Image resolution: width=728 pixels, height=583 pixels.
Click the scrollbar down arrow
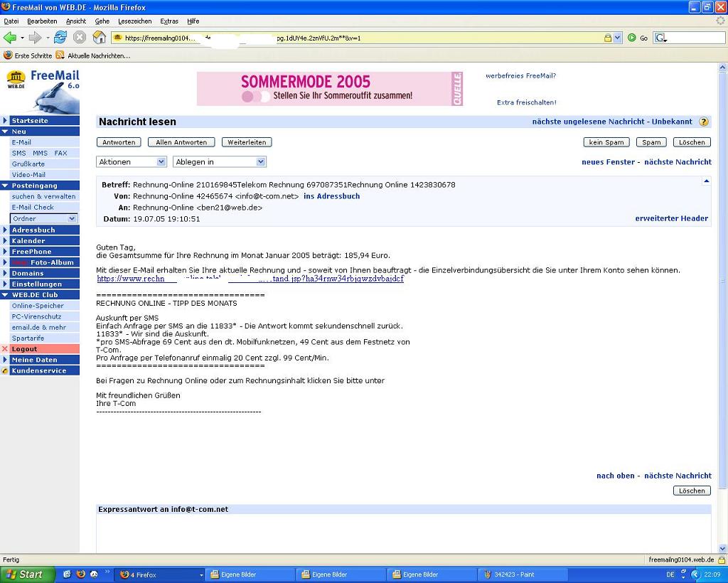point(722,548)
